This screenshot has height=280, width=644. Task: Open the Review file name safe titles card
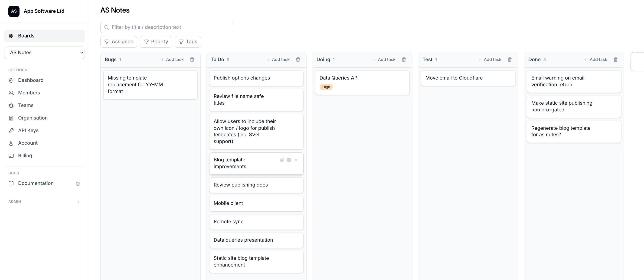pyautogui.click(x=256, y=100)
